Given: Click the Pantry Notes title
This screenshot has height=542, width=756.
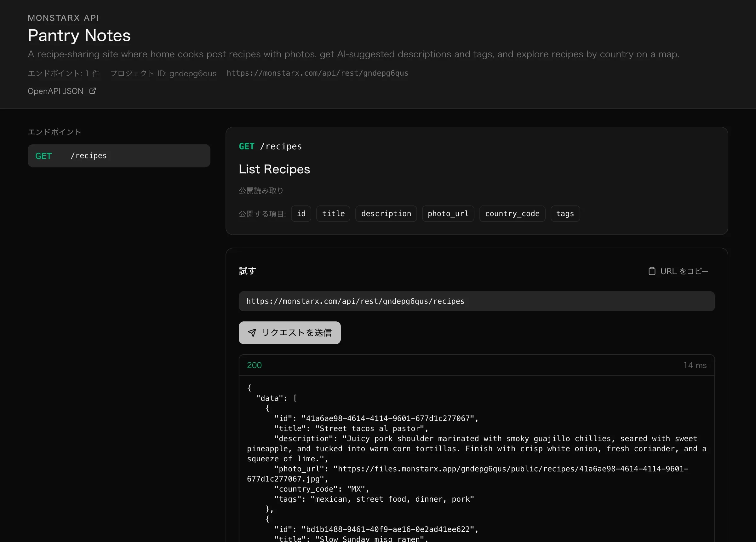Looking at the screenshot, I should [79, 35].
